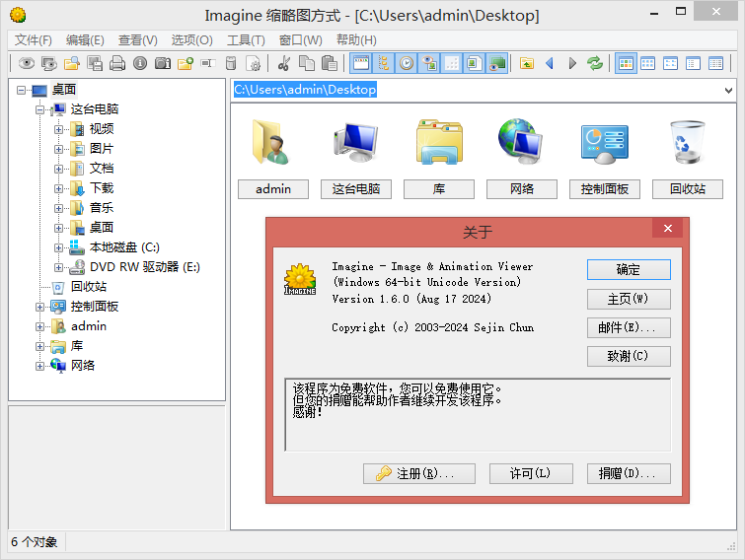Select 音乐 folder in tree
745x560 pixels.
click(102, 208)
